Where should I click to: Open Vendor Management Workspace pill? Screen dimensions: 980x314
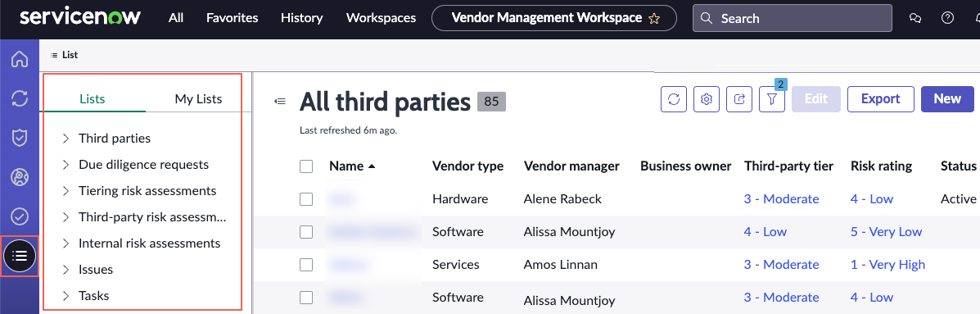[553, 18]
